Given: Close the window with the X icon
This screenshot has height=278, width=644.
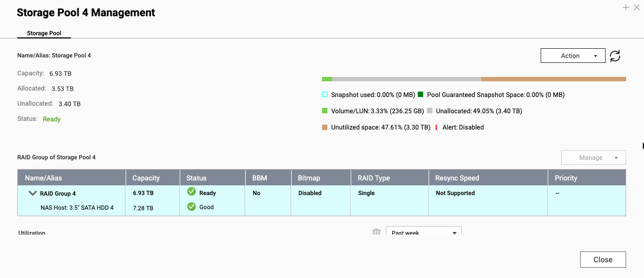Looking at the screenshot, I should tap(636, 8).
